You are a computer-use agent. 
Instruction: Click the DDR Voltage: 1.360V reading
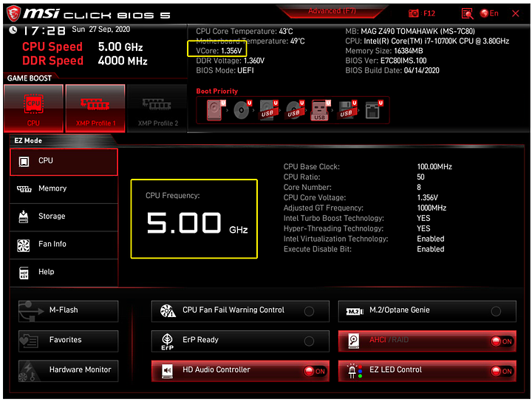point(230,61)
